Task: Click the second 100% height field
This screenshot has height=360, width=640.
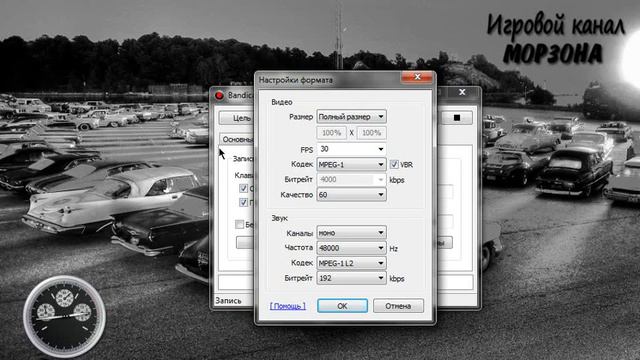Action: (371, 133)
